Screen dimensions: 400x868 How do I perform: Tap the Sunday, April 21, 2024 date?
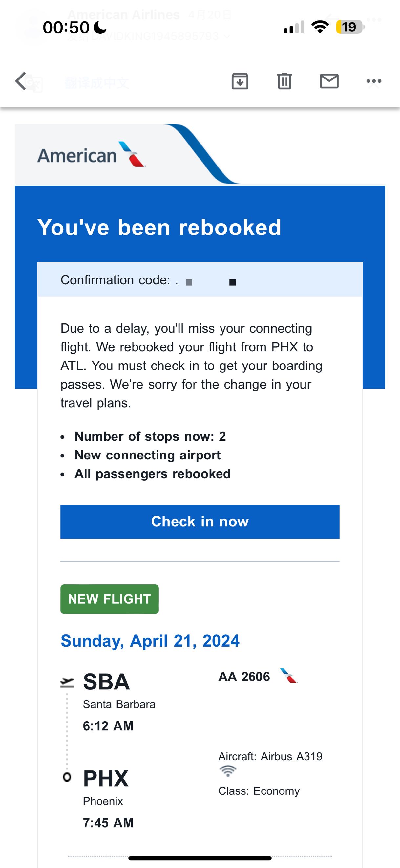coord(150,641)
